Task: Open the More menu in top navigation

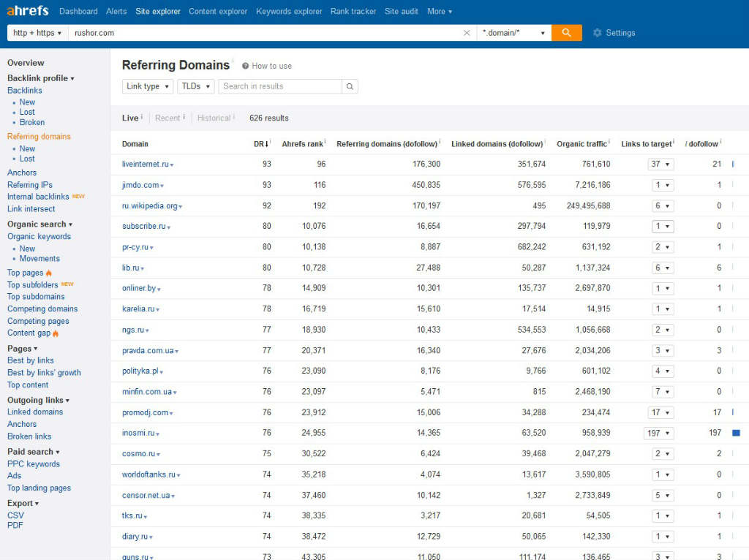Action: tap(439, 11)
